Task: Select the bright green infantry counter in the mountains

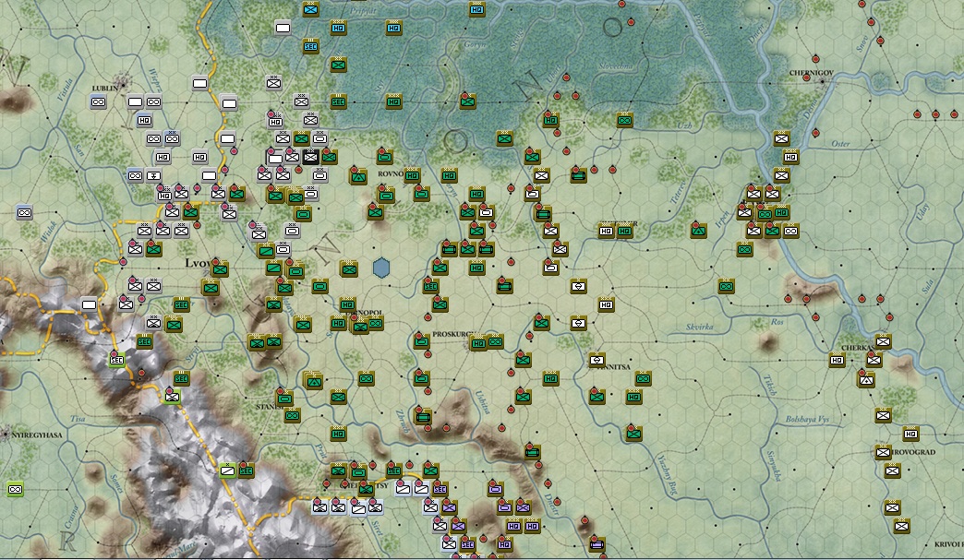Action: click(x=172, y=398)
